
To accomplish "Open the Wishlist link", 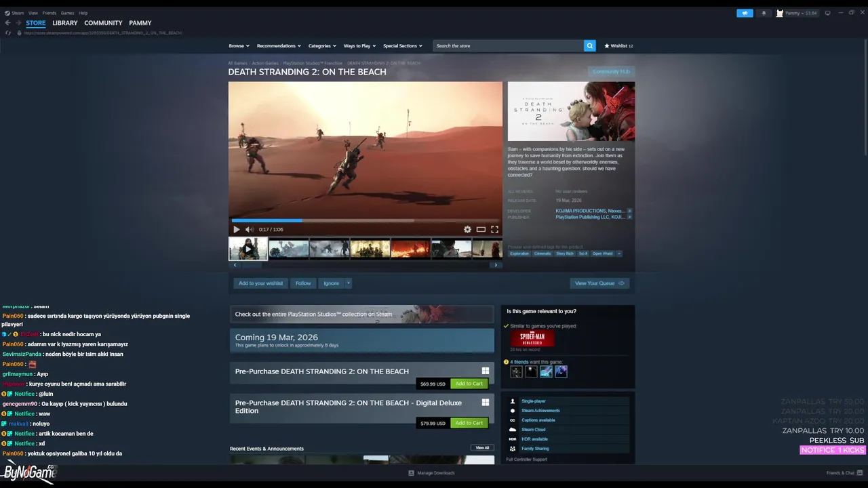I will click(x=618, y=46).
